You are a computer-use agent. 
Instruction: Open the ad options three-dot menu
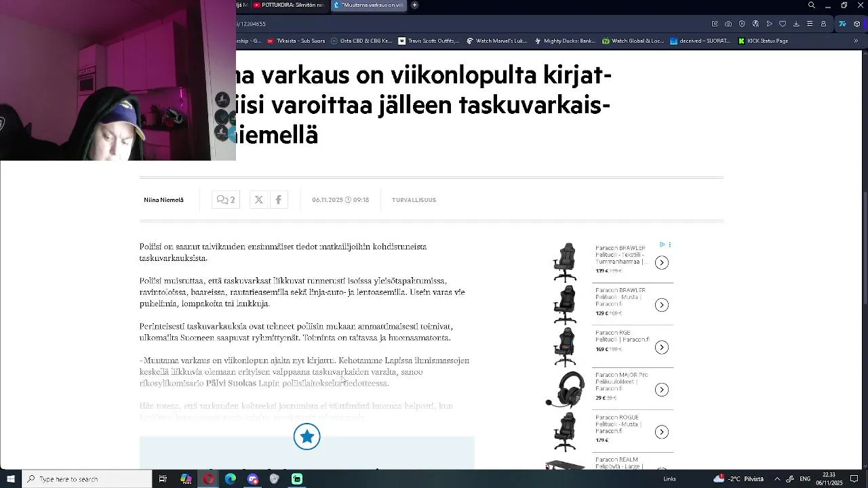tap(670, 245)
